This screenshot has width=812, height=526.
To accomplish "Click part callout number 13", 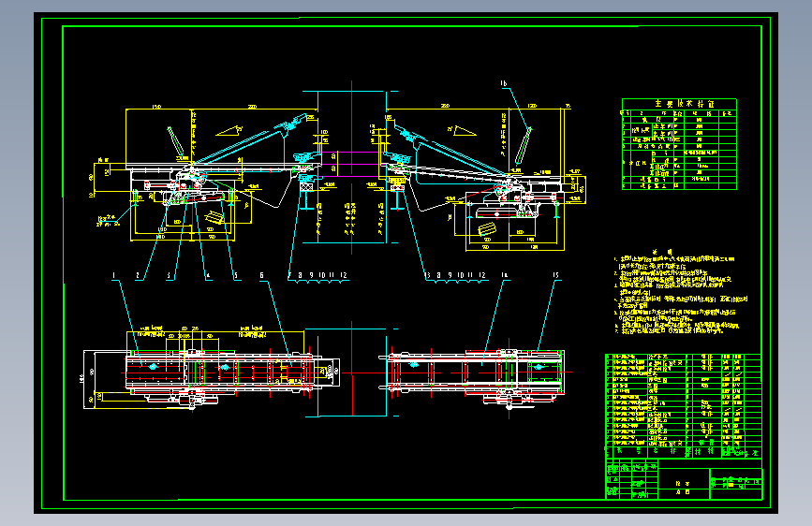I will tap(428, 275).
